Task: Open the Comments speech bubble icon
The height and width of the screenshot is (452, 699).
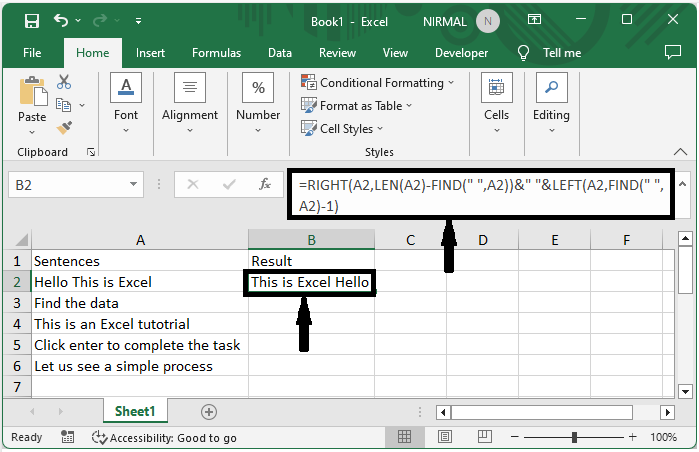Action: tap(673, 52)
